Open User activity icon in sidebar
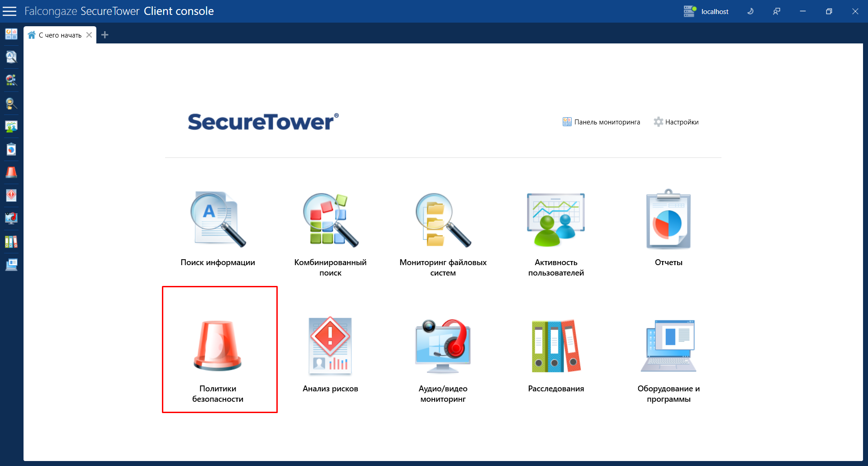 coord(11,126)
